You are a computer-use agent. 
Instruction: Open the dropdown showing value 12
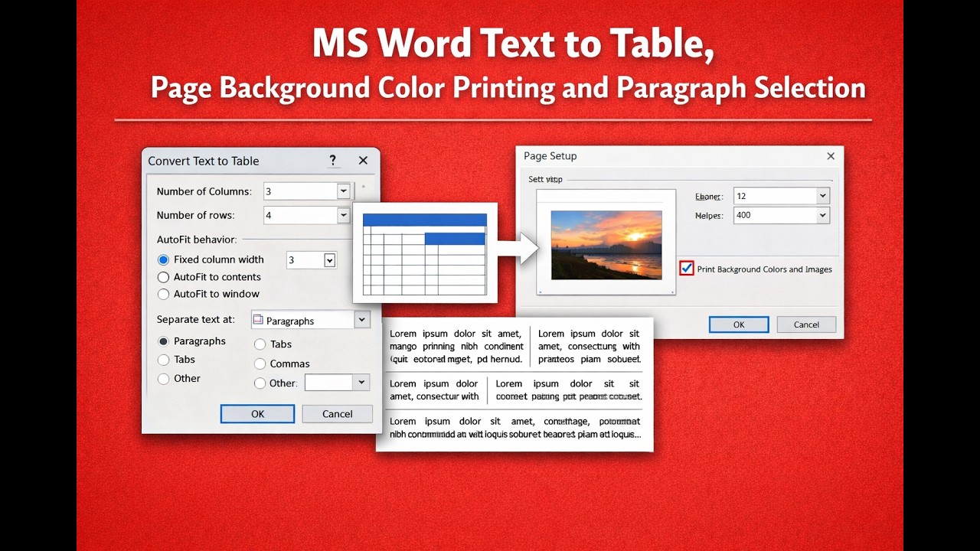click(x=822, y=196)
